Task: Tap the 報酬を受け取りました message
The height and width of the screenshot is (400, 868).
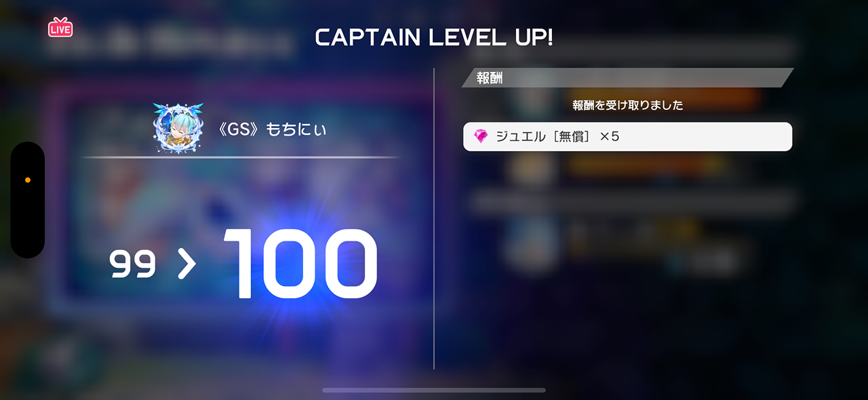Action: pos(627,105)
